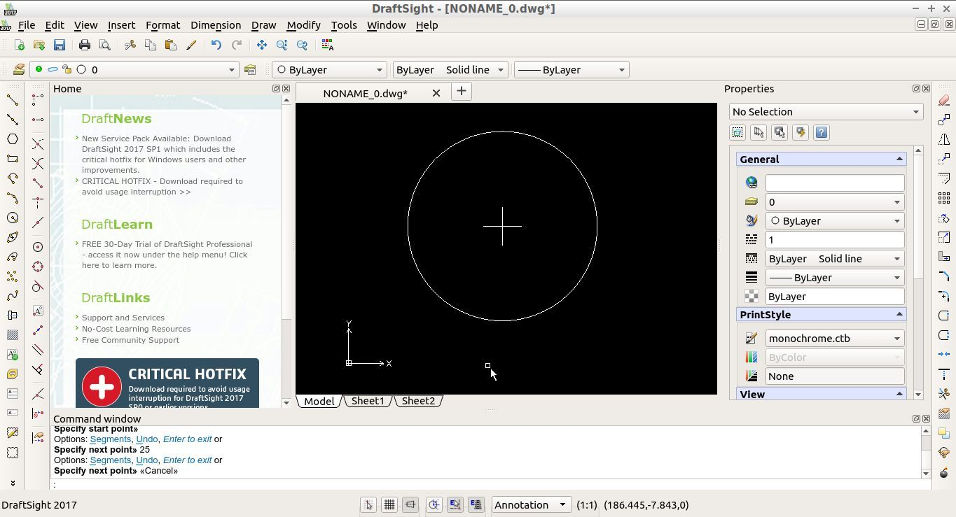The image size is (956, 517).
Task: Toggle Snap in the status bar
Action: [x=368, y=505]
